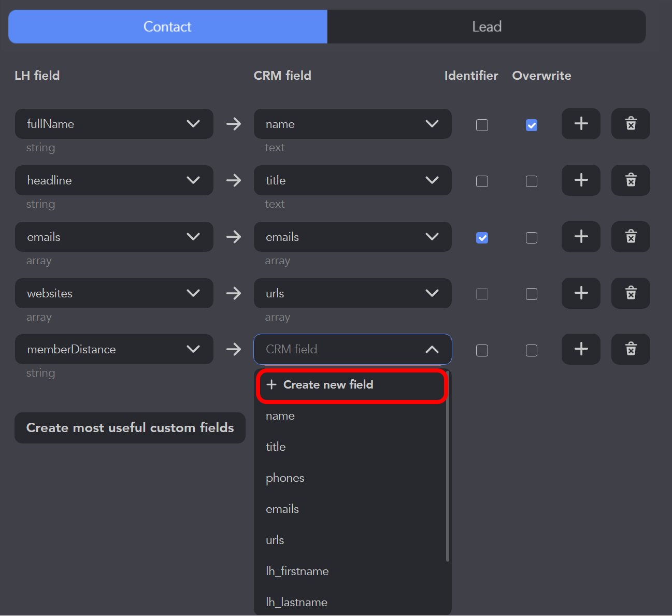
Task: Uncheck Identifier for emails row
Action: coord(482,238)
